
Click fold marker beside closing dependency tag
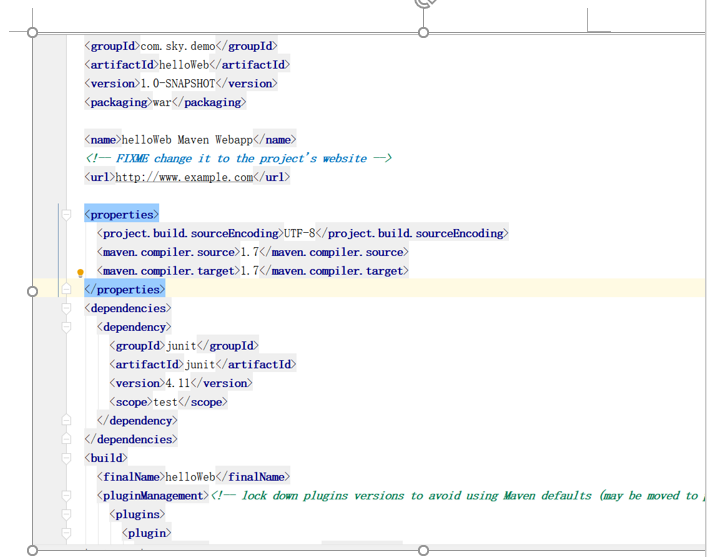(66, 420)
